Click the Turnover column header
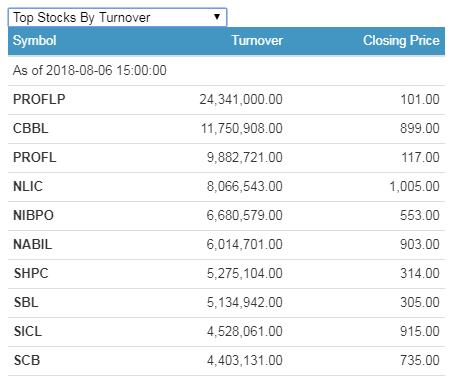456x378 pixels. tap(257, 41)
